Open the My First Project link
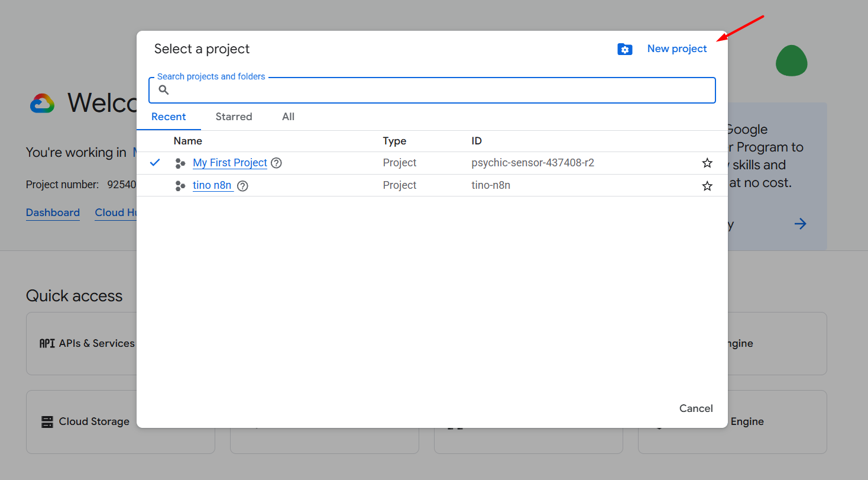 tap(230, 163)
